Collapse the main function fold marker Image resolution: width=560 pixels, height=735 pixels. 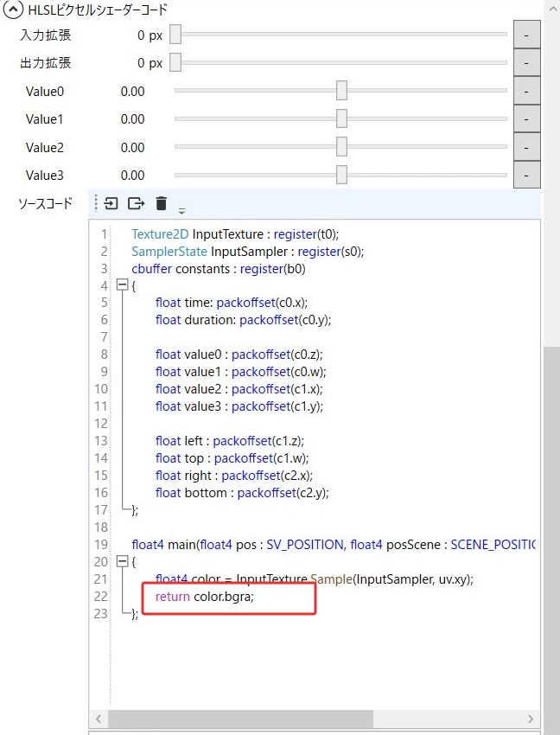point(123,561)
